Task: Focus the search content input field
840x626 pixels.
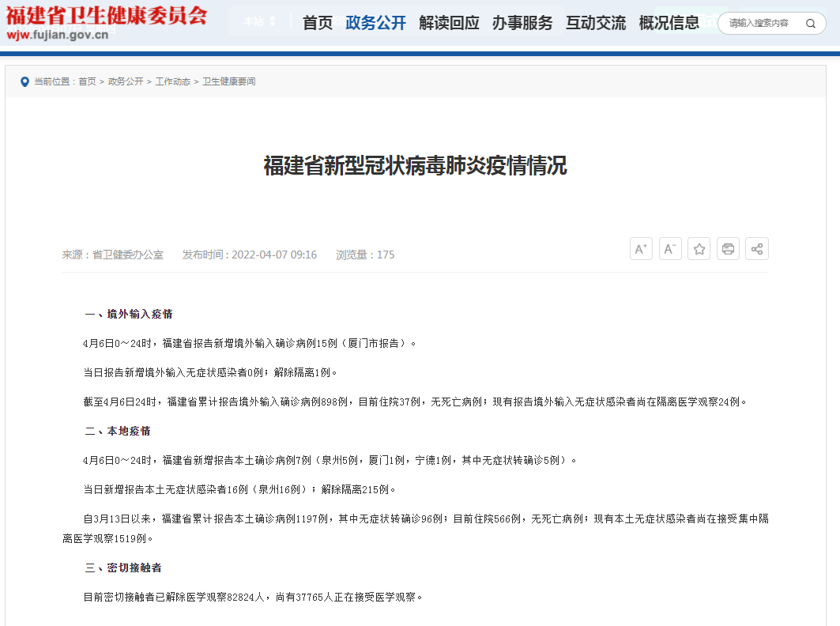Action: (760, 24)
